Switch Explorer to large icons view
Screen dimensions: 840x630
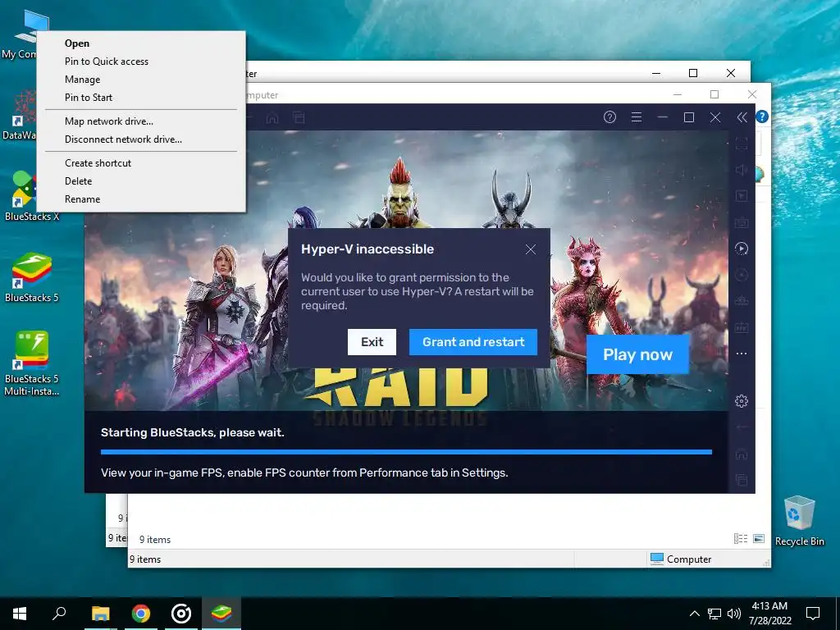coord(759,539)
